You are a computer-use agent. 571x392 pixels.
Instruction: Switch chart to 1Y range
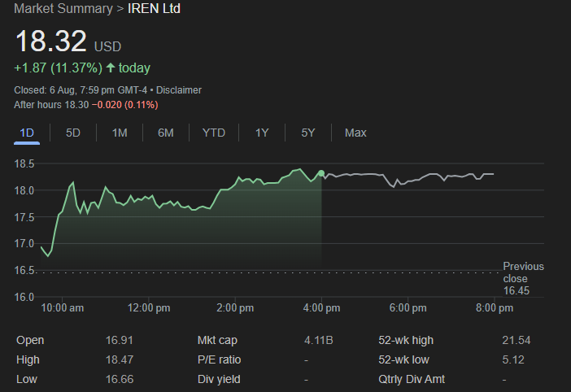pyautogui.click(x=262, y=133)
